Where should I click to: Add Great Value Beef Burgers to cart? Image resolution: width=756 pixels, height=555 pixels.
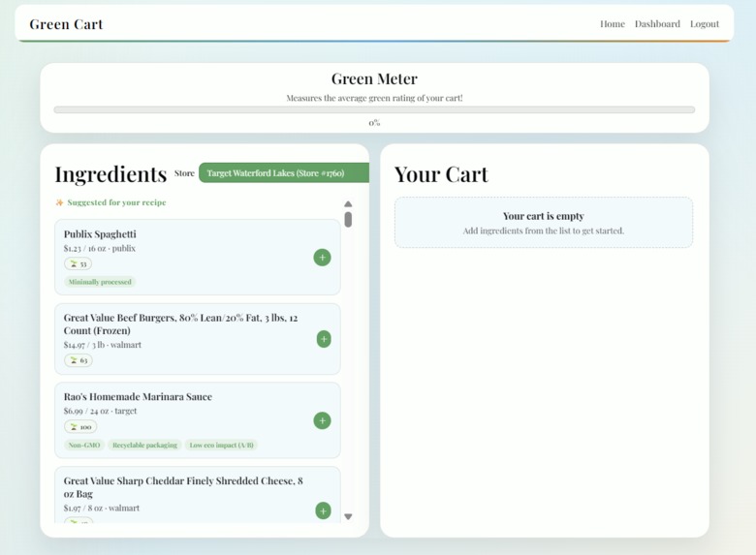324,339
